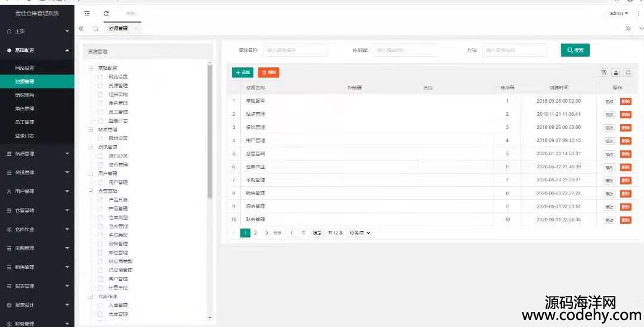Viewport: 644px width, 327px height.
Task: Open the table column filter icon
Action: coord(604,72)
